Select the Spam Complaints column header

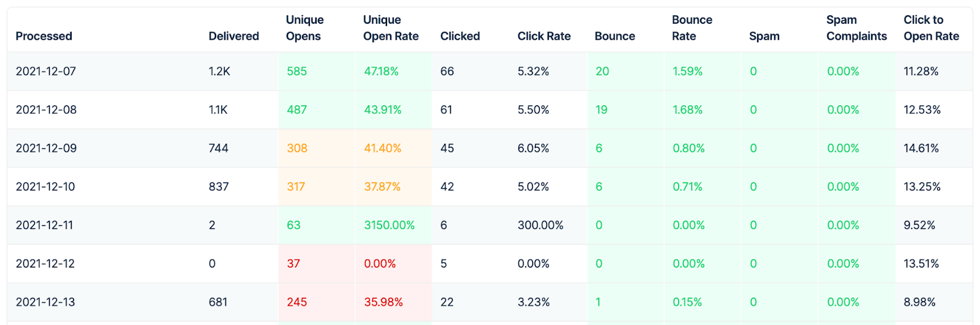[x=856, y=28]
